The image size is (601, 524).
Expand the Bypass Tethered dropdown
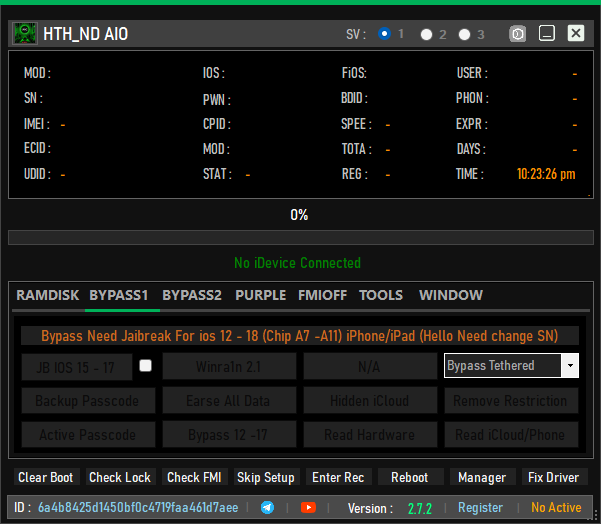[570, 366]
